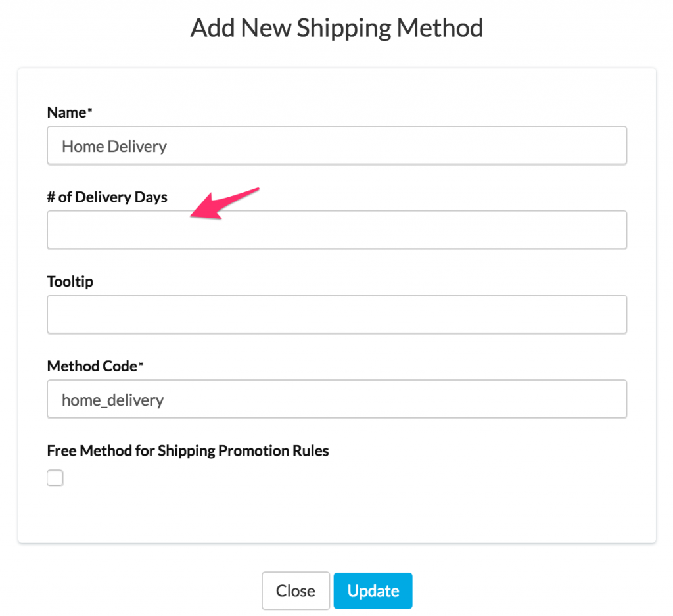The width and height of the screenshot is (673, 616).
Task: Focus the # of Delivery Days field
Action: 336,230
